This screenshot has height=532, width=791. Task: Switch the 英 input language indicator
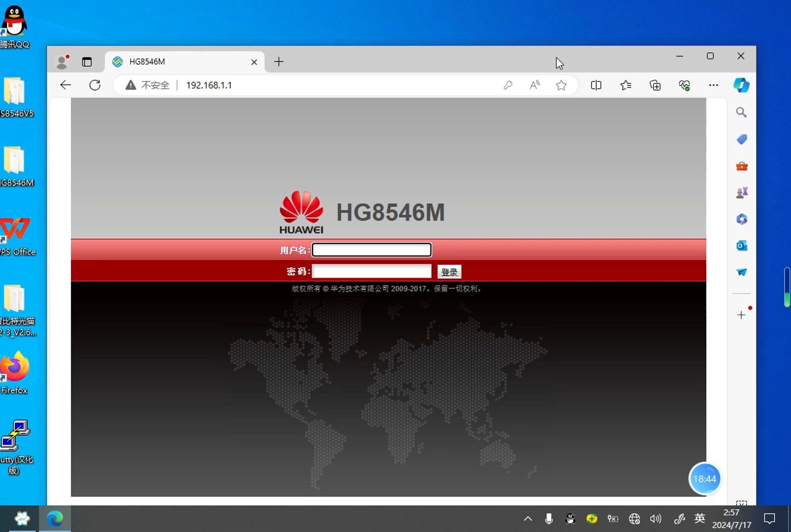(x=699, y=518)
